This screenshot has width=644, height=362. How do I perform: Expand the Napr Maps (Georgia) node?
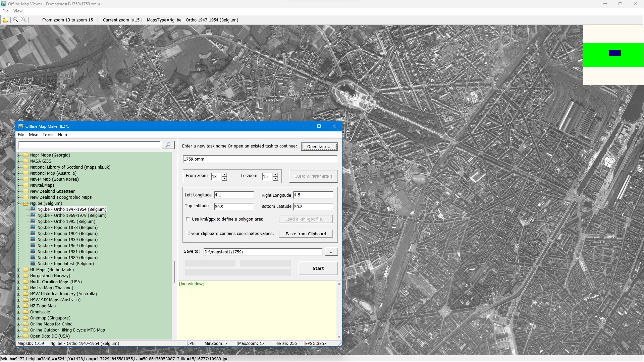coord(19,155)
